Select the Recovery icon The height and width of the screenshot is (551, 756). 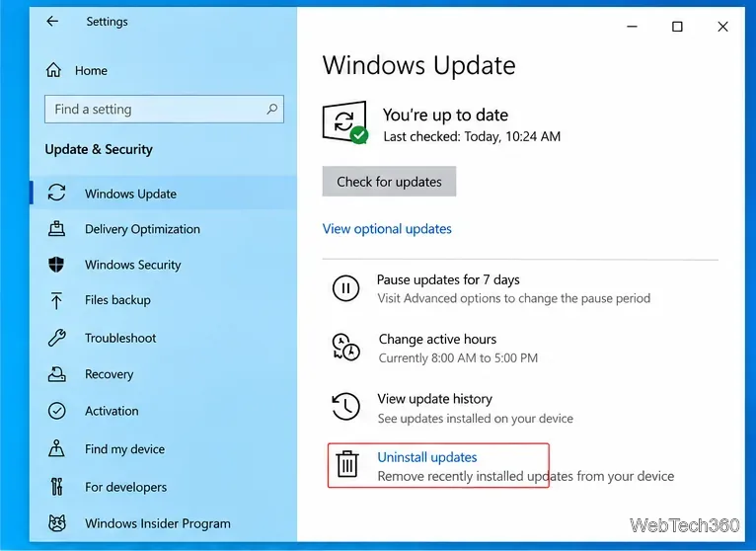click(56, 374)
